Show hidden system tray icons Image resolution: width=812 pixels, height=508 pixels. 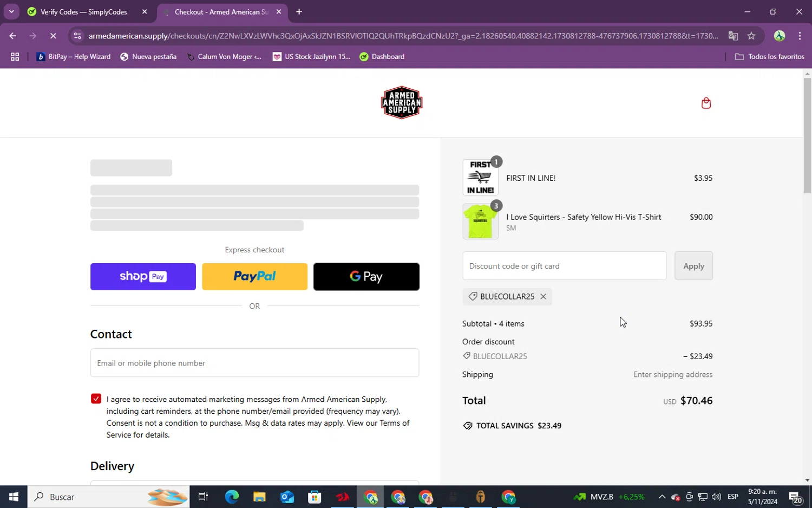pos(662,497)
